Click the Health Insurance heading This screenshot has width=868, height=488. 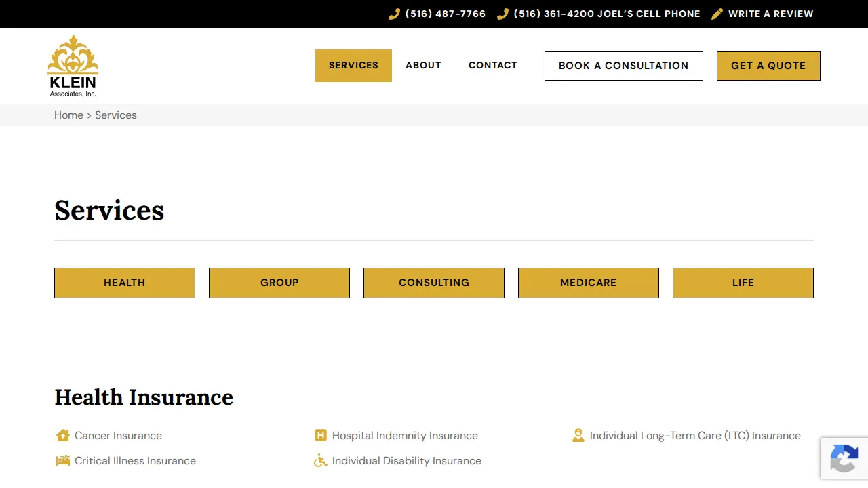coord(144,397)
